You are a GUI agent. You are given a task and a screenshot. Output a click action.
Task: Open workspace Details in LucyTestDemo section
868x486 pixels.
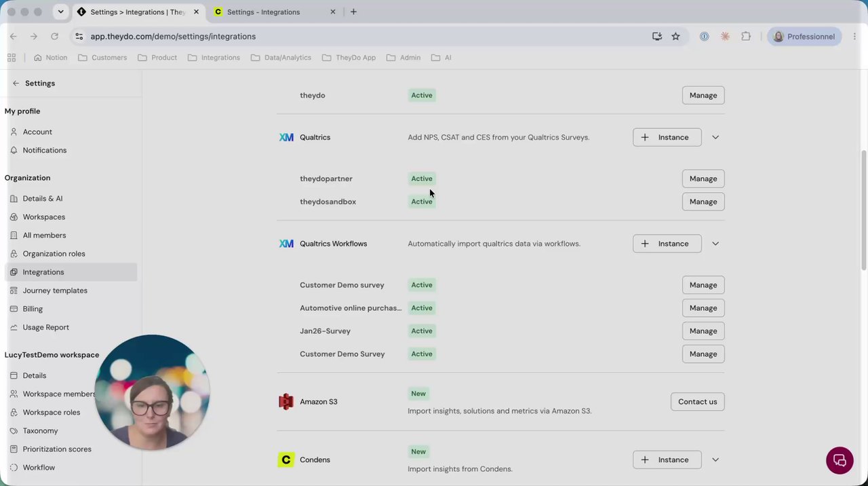[35, 375]
